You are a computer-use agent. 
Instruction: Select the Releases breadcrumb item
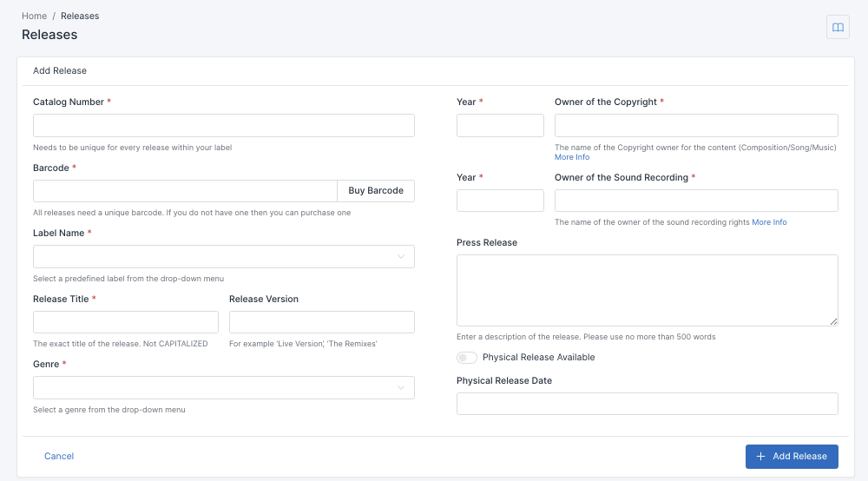(80, 16)
